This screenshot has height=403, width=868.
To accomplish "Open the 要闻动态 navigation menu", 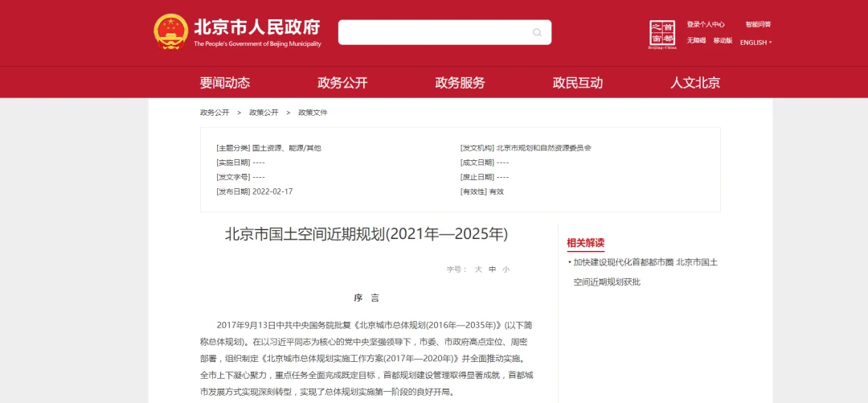I will pos(225,83).
